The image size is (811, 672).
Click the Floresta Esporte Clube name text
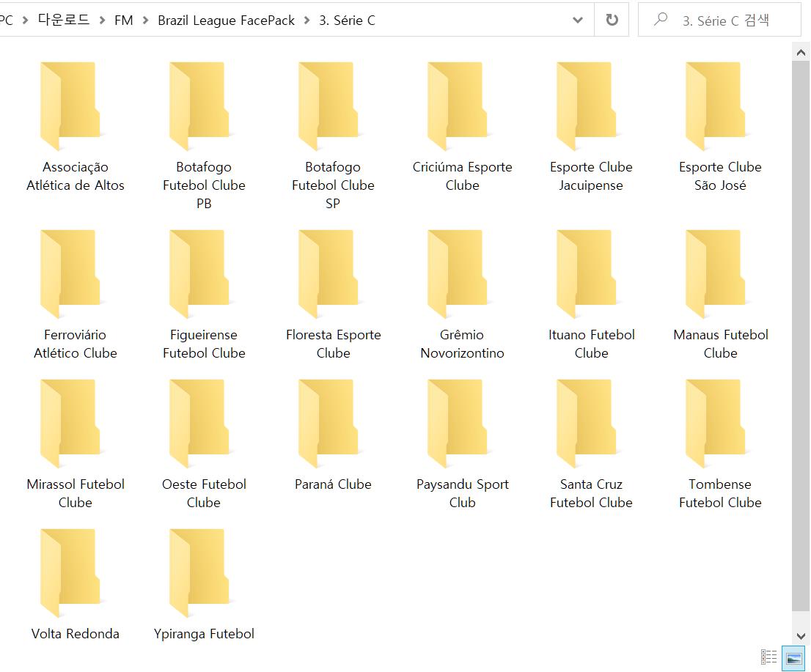pyautogui.click(x=333, y=344)
